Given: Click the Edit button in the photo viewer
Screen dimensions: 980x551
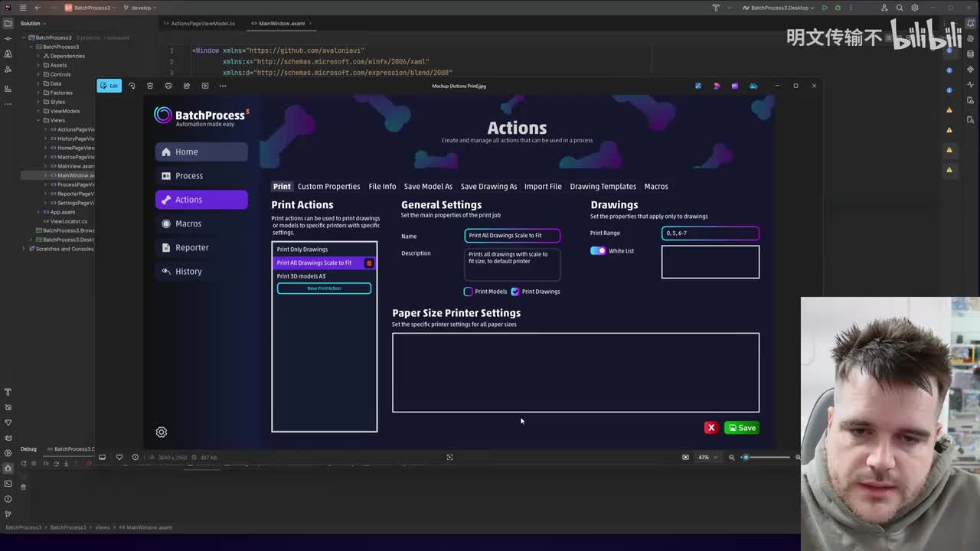Looking at the screenshot, I should pyautogui.click(x=109, y=86).
